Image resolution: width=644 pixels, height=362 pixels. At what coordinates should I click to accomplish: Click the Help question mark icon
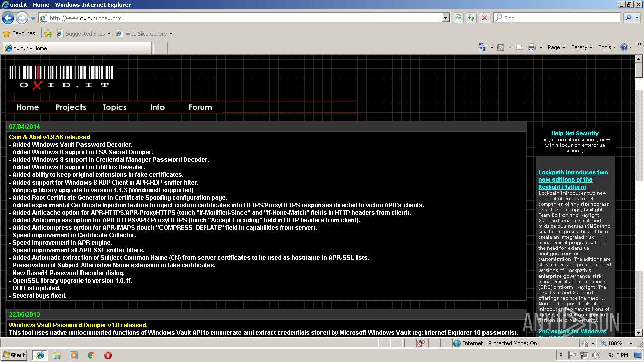[624, 47]
